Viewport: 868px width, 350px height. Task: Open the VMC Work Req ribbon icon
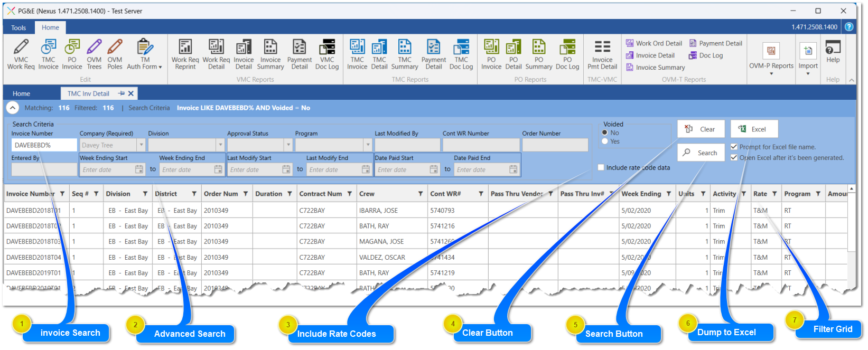point(21,54)
